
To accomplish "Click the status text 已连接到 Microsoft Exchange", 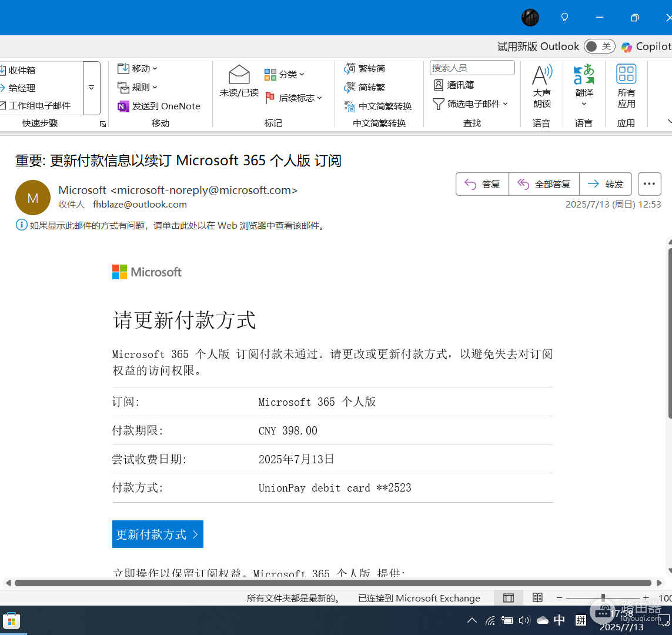I will click(419, 598).
